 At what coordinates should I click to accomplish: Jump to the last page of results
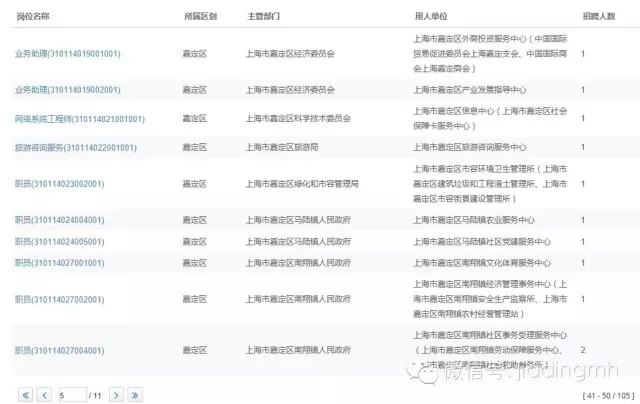tap(135, 395)
